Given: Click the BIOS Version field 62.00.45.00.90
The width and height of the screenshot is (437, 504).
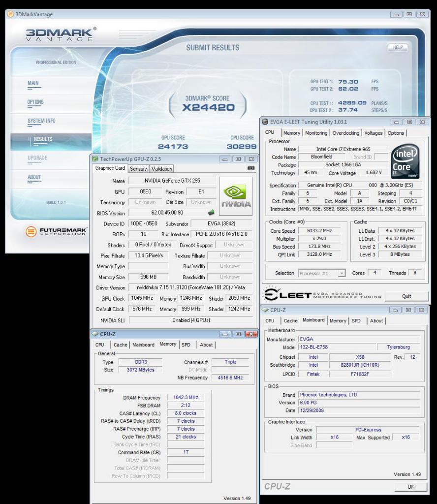Looking at the screenshot, I should click(167, 213).
